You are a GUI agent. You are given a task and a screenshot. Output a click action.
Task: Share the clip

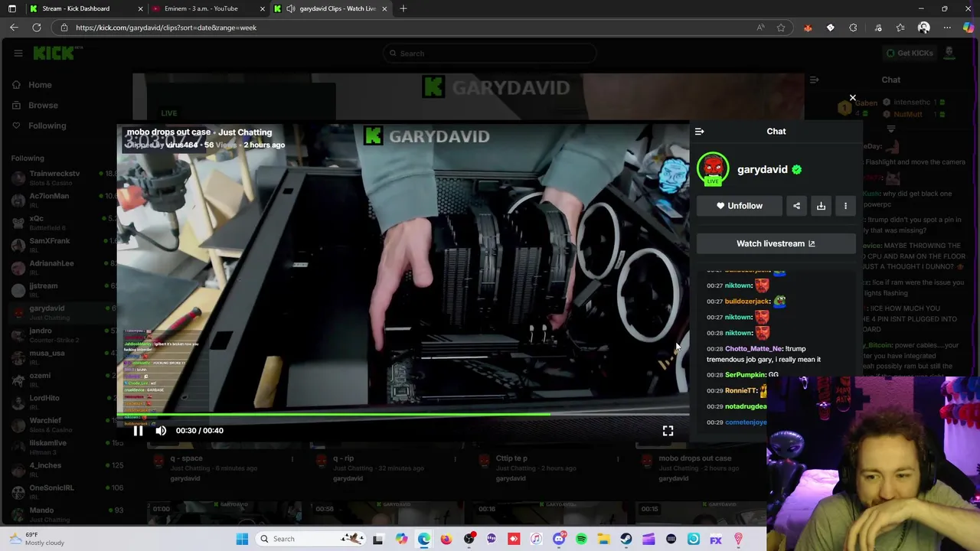(796, 206)
